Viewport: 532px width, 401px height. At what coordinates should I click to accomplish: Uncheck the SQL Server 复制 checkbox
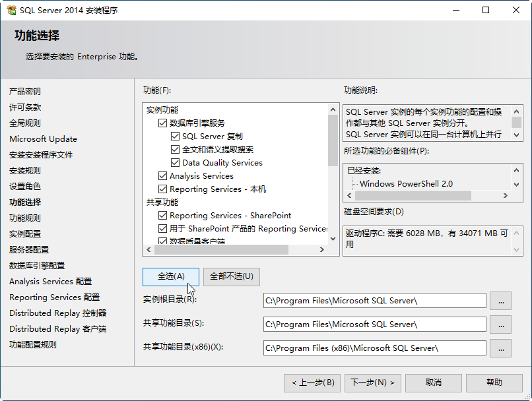click(175, 137)
